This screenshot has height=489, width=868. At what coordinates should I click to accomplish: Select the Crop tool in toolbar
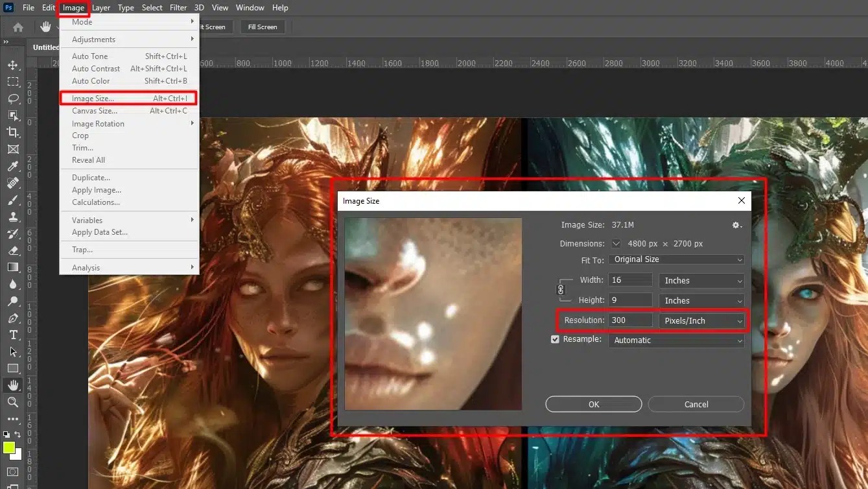(x=12, y=132)
